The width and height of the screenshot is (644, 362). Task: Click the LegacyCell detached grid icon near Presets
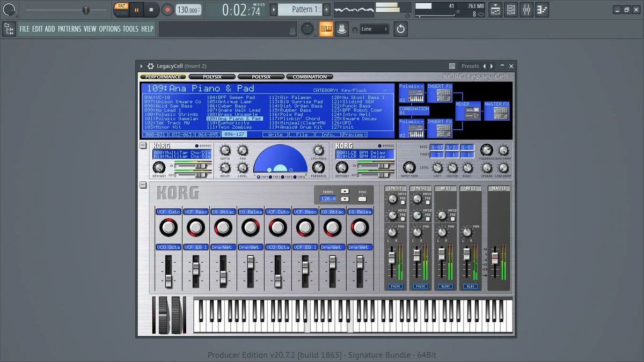[x=452, y=66]
